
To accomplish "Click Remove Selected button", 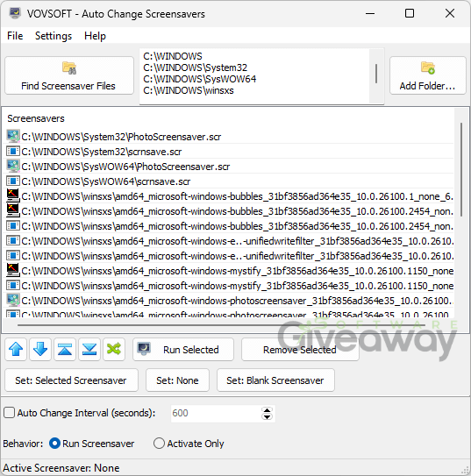I will point(300,350).
